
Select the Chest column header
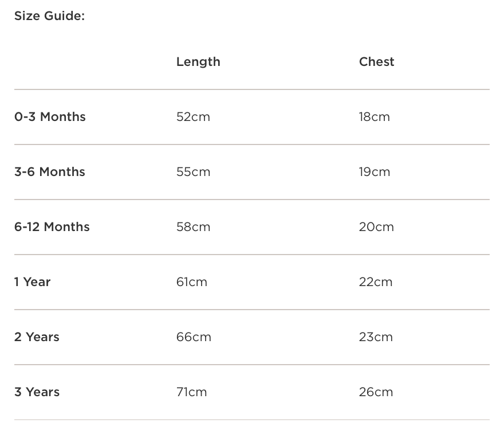376,62
